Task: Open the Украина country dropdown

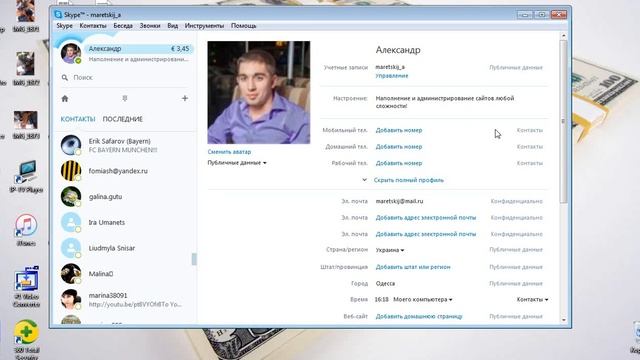Action: (x=390, y=250)
